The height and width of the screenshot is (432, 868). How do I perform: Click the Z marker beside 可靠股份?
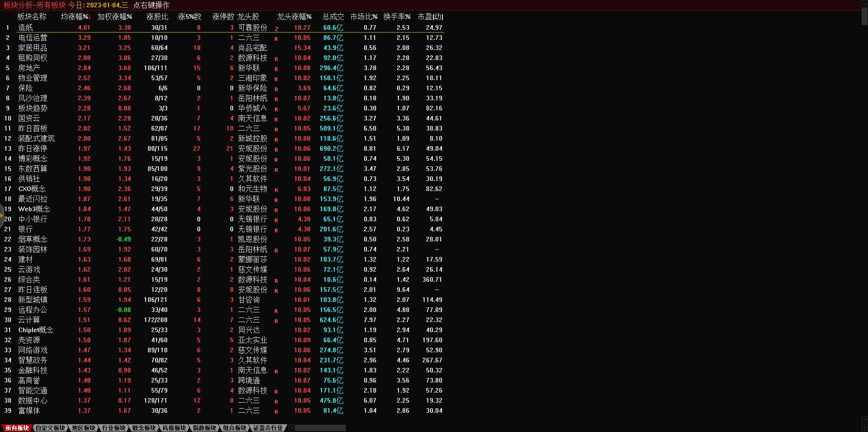pos(276,29)
